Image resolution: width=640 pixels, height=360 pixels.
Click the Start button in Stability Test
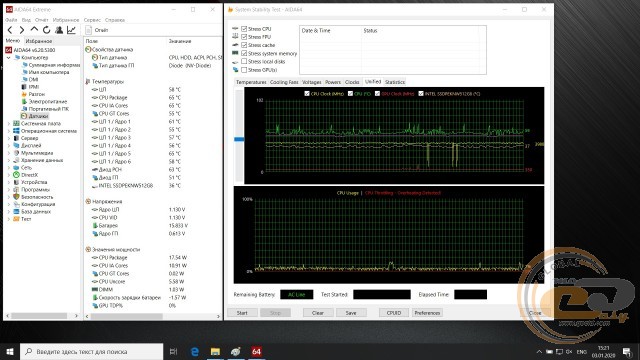(242, 313)
